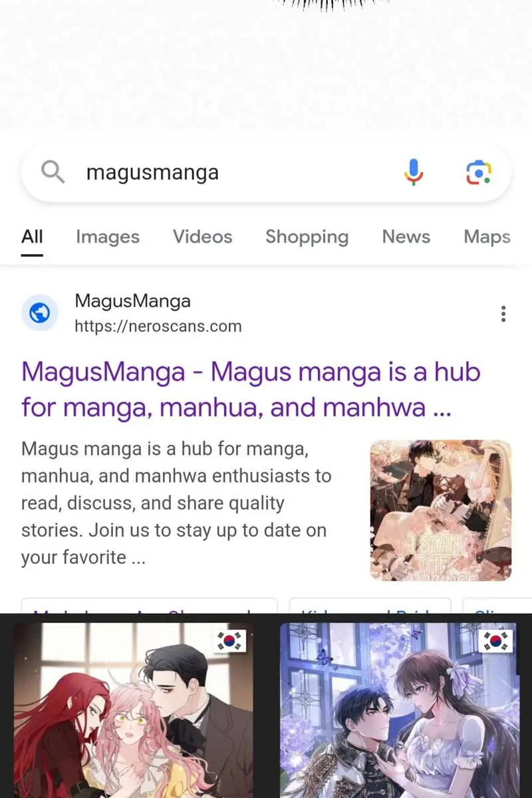Viewport: 532px width, 798px height.
Task: Focus the search box containing magusmanga
Action: (x=266, y=173)
